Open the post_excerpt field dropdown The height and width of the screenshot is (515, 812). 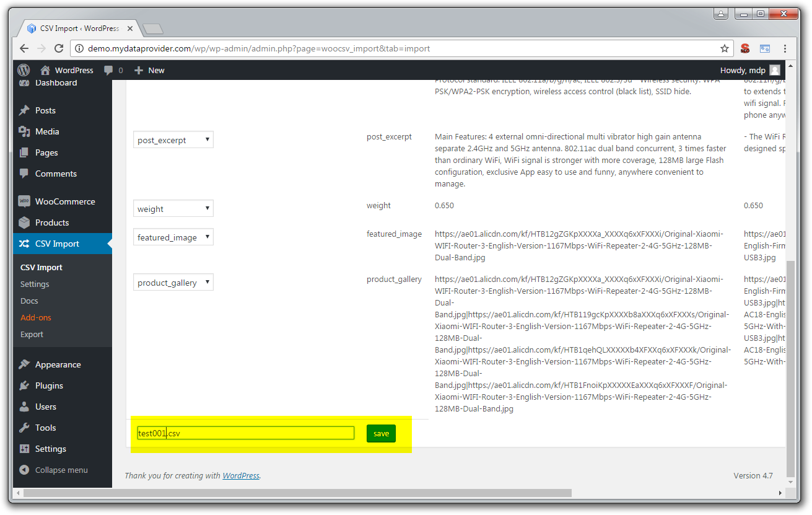[173, 140]
